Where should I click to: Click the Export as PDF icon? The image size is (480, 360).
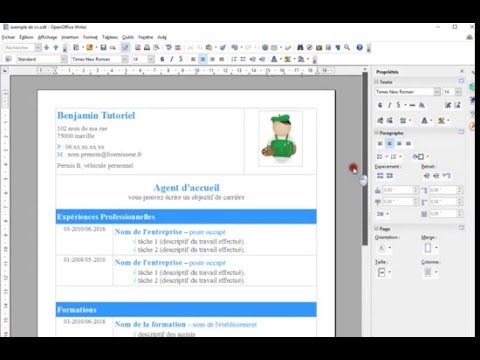[138, 48]
